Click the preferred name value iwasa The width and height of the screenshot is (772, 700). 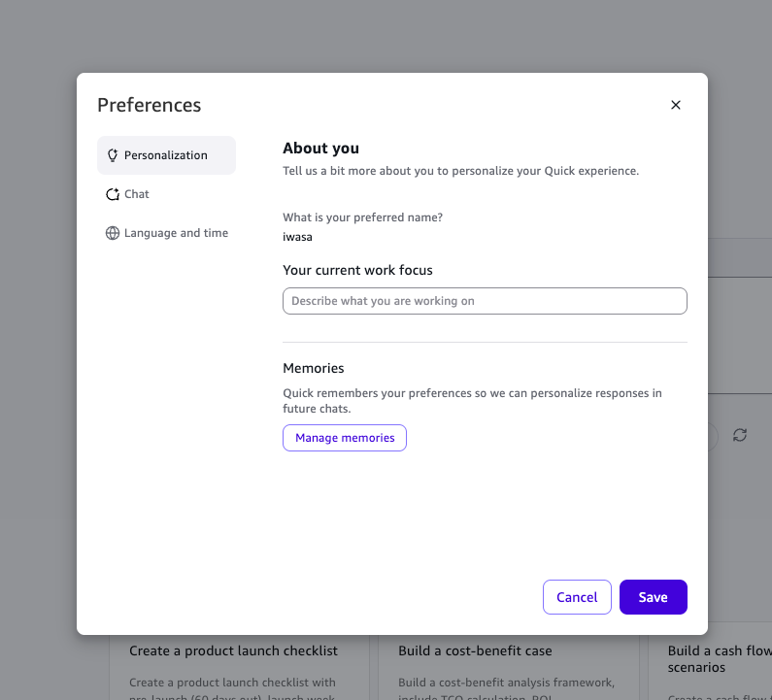click(x=297, y=236)
